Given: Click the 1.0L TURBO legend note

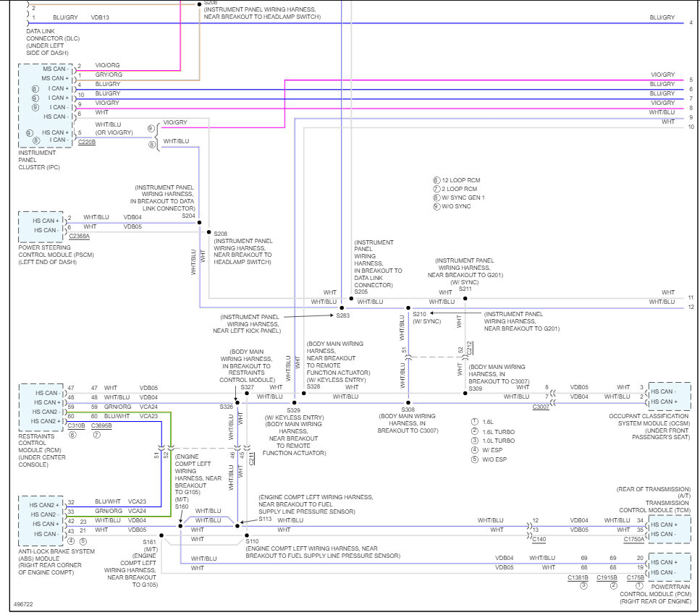Looking at the screenshot, I should point(498,441).
